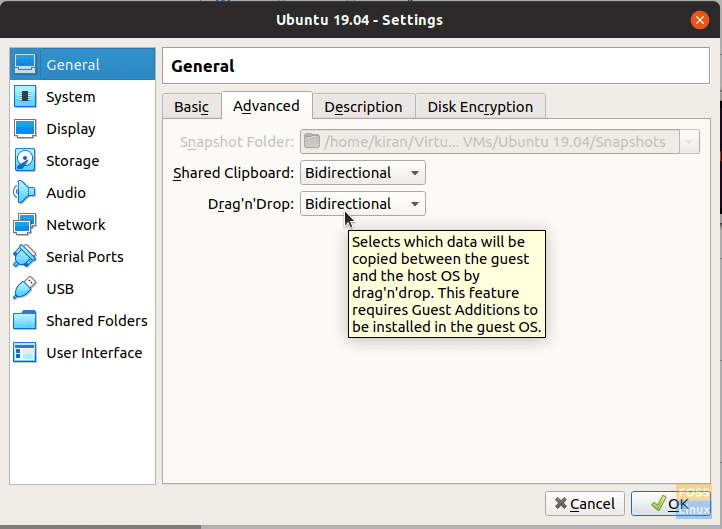Switch to the Basic tab

click(x=192, y=106)
